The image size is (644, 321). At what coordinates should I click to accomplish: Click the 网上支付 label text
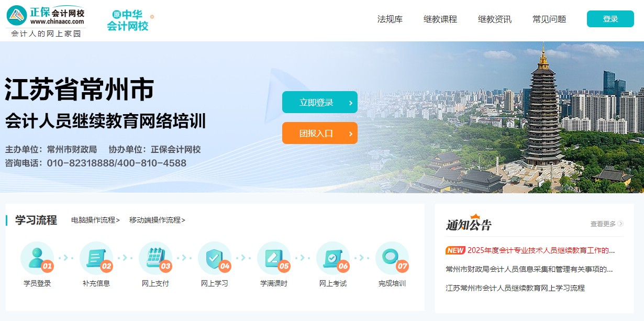click(156, 283)
